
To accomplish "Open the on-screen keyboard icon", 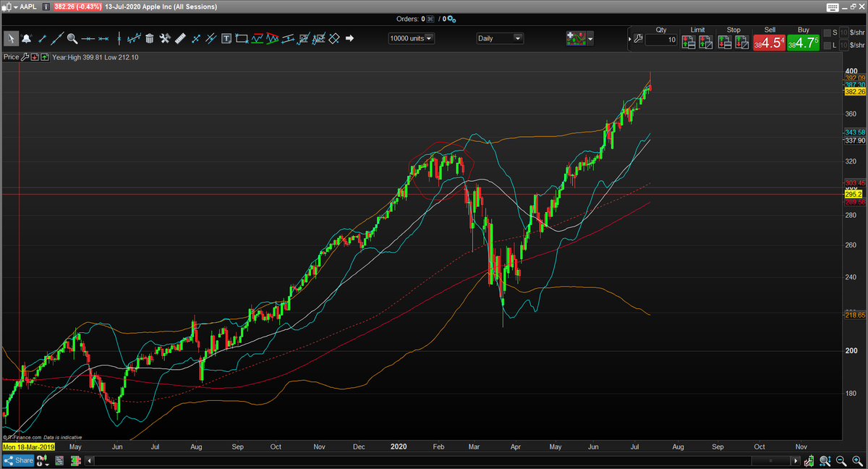I will tap(833, 7).
